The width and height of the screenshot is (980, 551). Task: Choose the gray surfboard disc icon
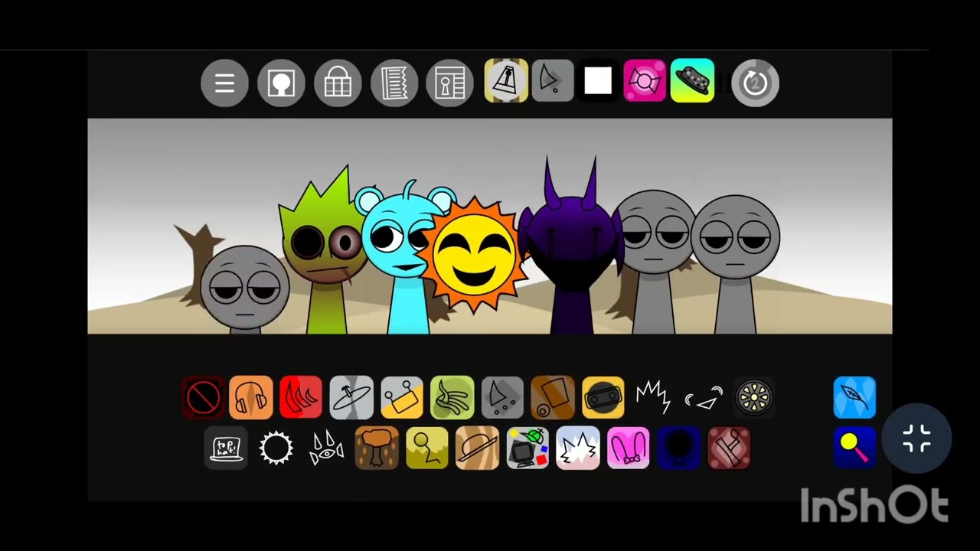click(x=351, y=398)
